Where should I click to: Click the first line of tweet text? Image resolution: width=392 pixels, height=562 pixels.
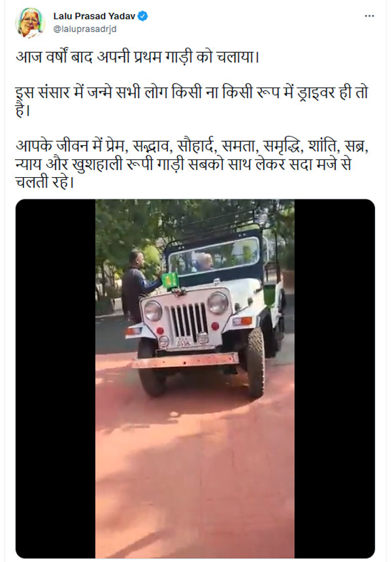(x=137, y=58)
